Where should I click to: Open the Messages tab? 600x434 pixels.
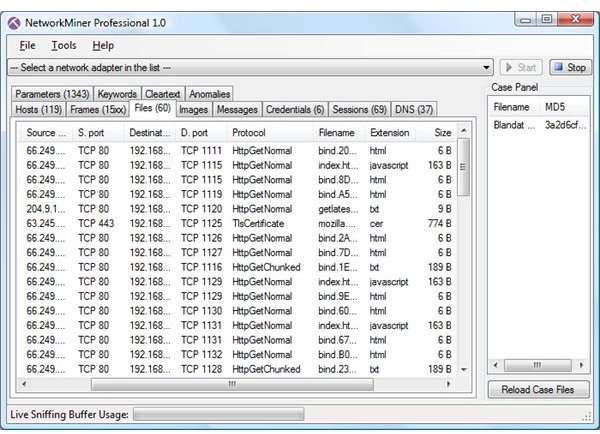point(237,110)
